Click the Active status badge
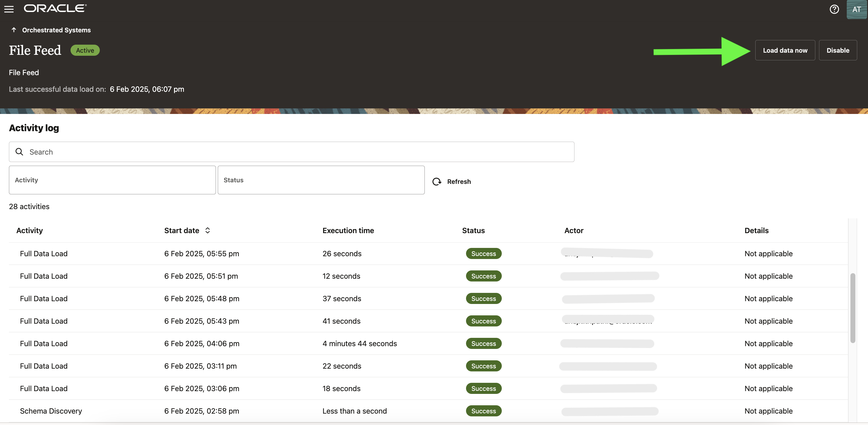Screen dimensions: 868x425 [85, 51]
